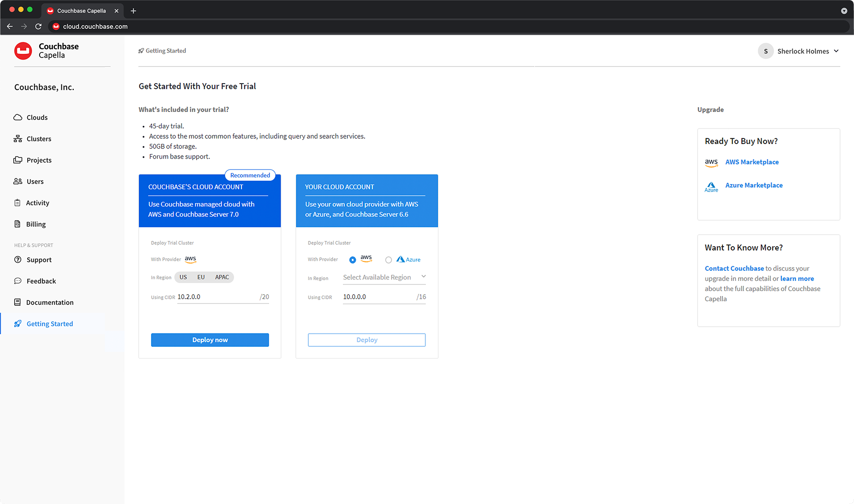Open the AWS Marketplace link
The width and height of the screenshot is (854, 504).
click(752, 162)
